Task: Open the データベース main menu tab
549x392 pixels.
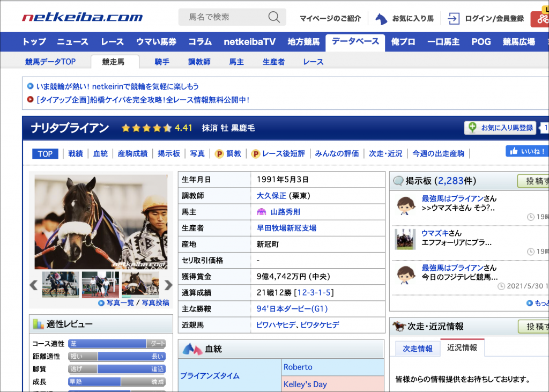Action: pyautogui.click(x=355, y=41)
